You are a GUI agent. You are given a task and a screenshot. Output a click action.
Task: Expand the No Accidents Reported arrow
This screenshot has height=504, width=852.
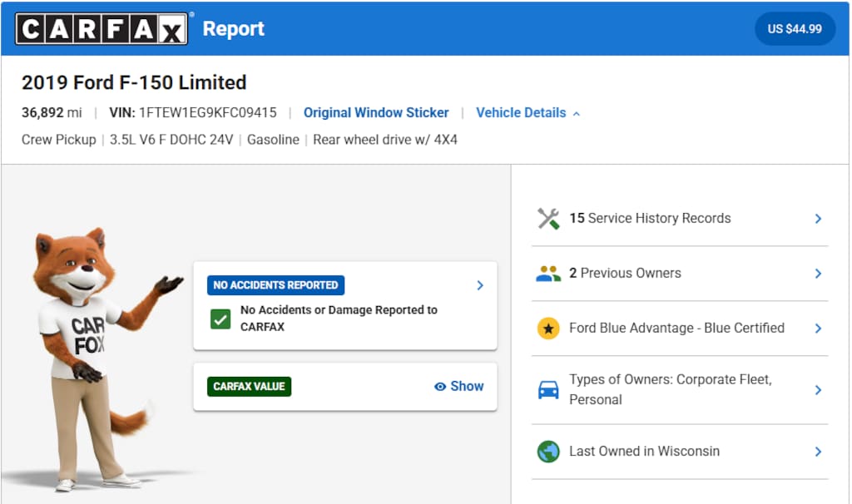click(480, 285)
